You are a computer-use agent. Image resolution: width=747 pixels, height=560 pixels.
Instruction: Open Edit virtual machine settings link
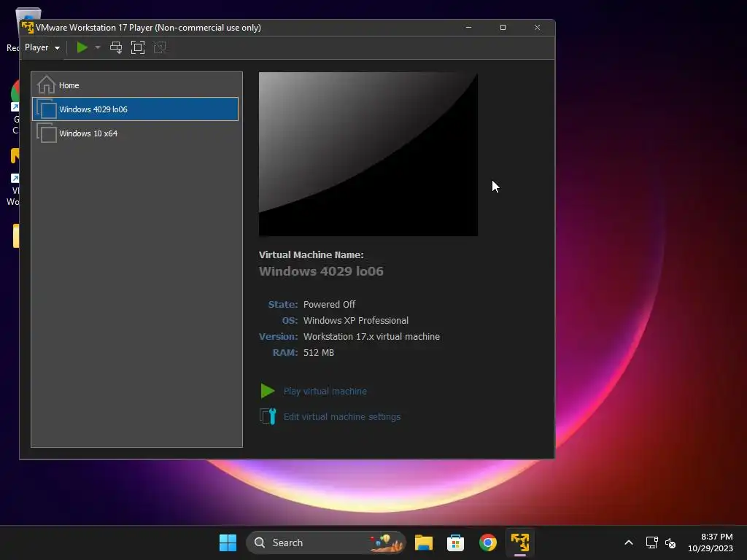pyautogui.click(x=342, y=416)
